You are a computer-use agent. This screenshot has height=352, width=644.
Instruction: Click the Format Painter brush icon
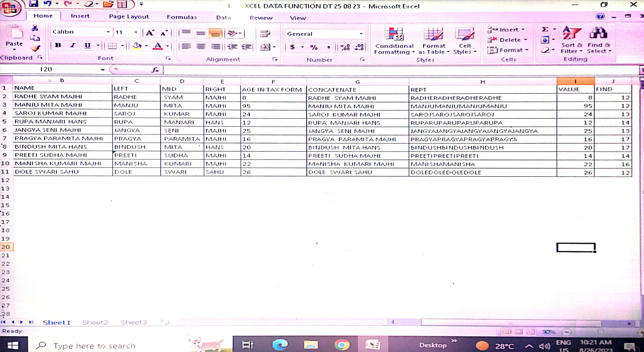[x=35, y=48]
